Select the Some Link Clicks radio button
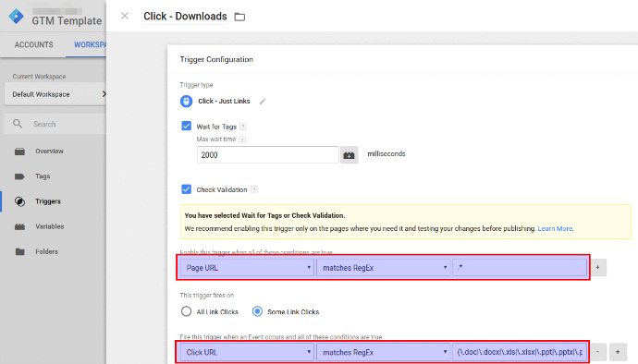 [x=257, y=311]
